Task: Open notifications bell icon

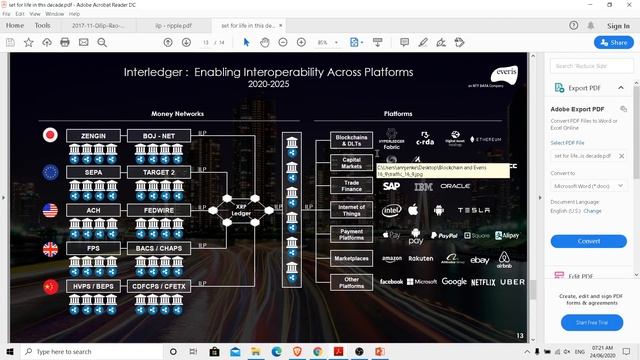Action: pyautogui.click(x=591, y=25)
